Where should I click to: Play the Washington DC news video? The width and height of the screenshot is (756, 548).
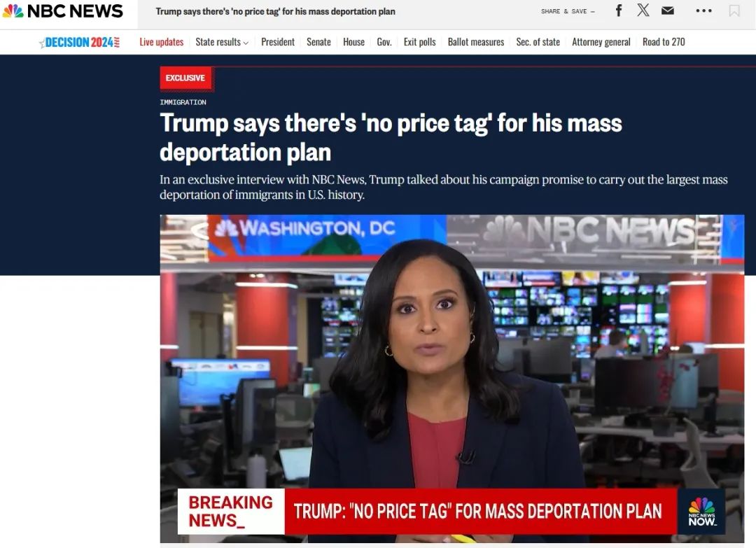pyautogui.click(x=451, y=379)
